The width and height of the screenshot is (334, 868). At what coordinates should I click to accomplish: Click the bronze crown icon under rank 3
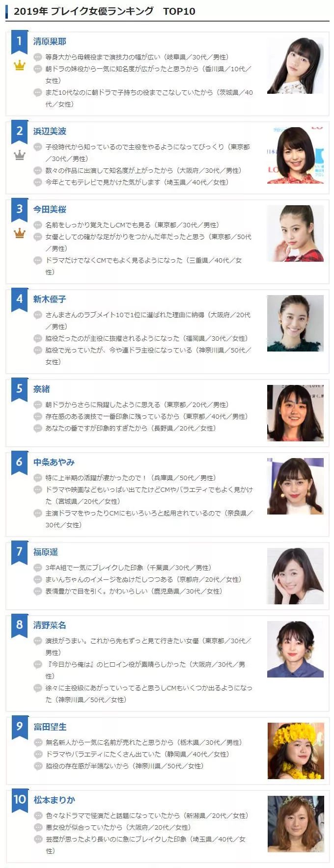pyautogui.click(x=19, y=233)
